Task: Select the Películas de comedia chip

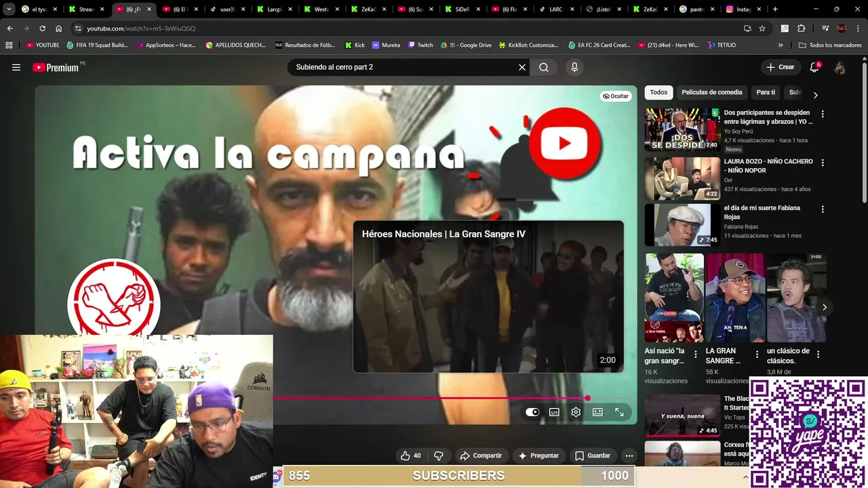Action: (712, 92)
